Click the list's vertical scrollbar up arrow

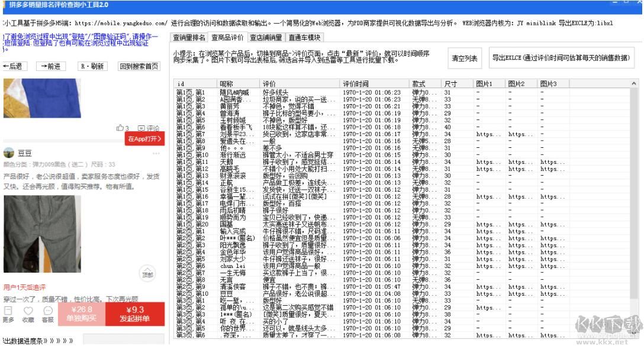(x=635, y=84)
